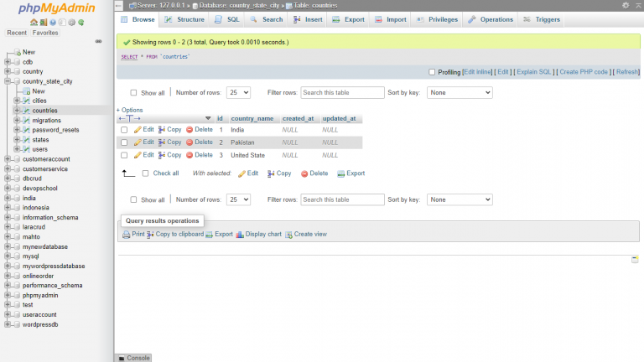Open the wordpressdb database in tree
The height and width of the screenshot is (362, 644).
tap(40, 324)
